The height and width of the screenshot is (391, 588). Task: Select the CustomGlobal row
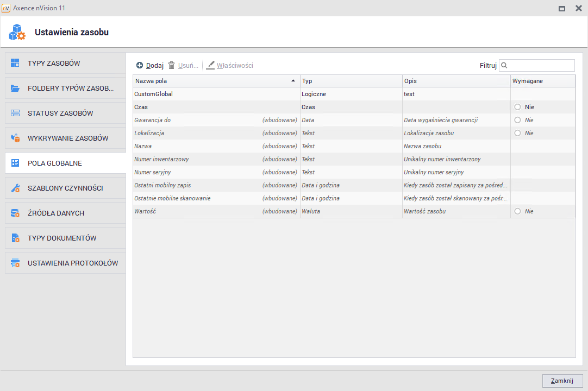click(x=216, y=94)
